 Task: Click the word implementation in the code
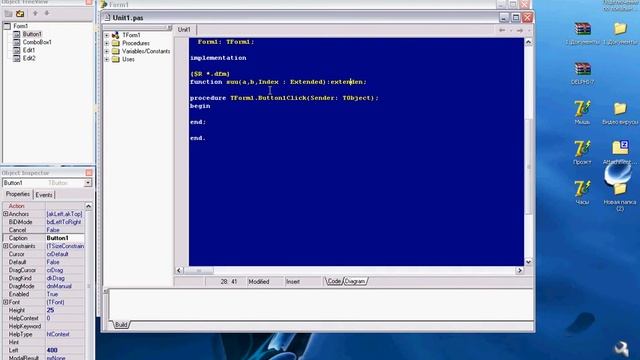218,58
